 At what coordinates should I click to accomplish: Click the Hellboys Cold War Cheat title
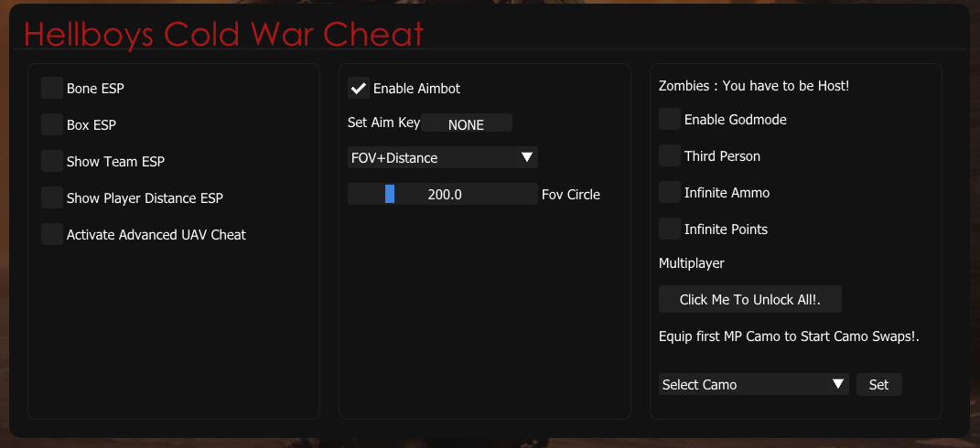click(x=224, y=34)
